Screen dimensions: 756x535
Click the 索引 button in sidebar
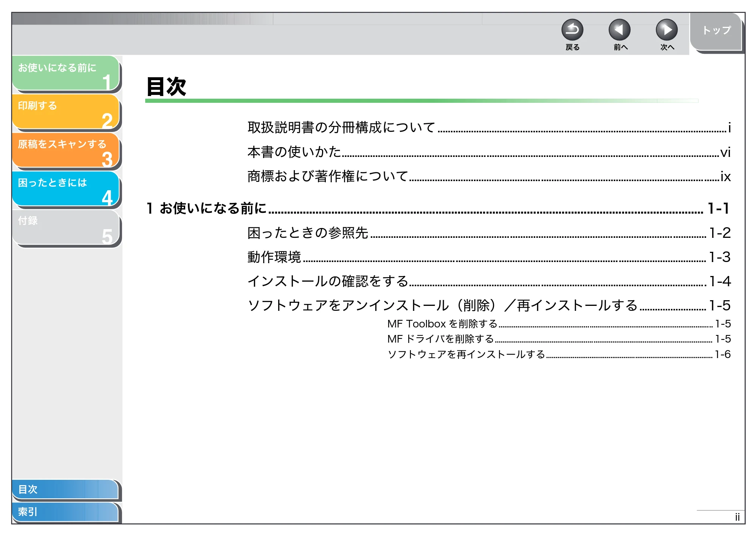click(x=65, y=512)
